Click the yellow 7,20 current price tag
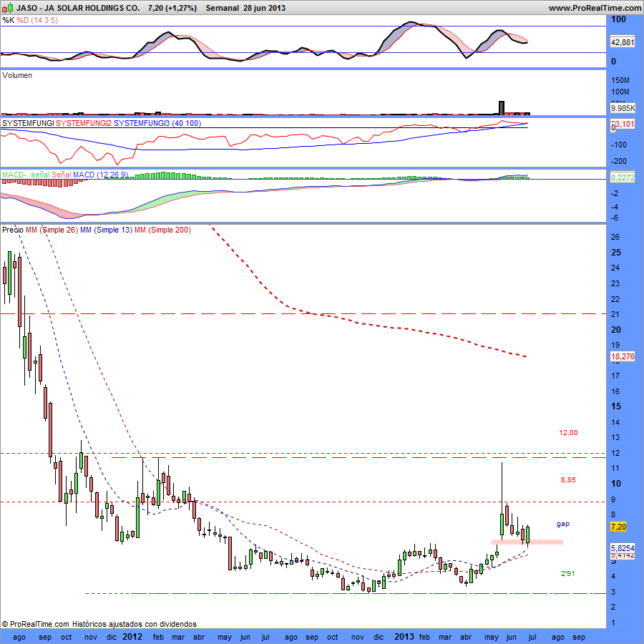 click(618, 527)
